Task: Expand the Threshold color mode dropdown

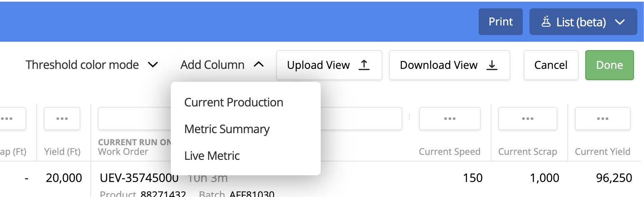Action: [x=92, y=65]
